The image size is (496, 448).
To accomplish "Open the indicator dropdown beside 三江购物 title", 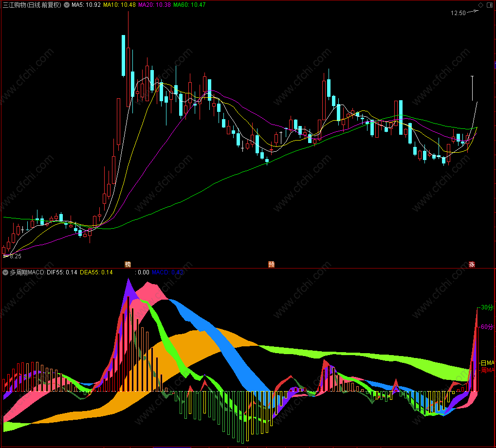I will [67, 5].
